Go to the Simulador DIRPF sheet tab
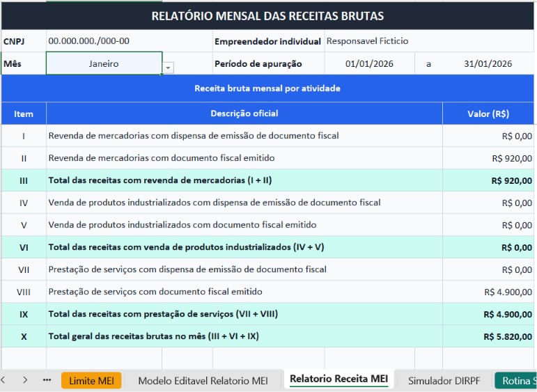Image resolution: width=537 pixels, height=392 pixels. point(444,380)
